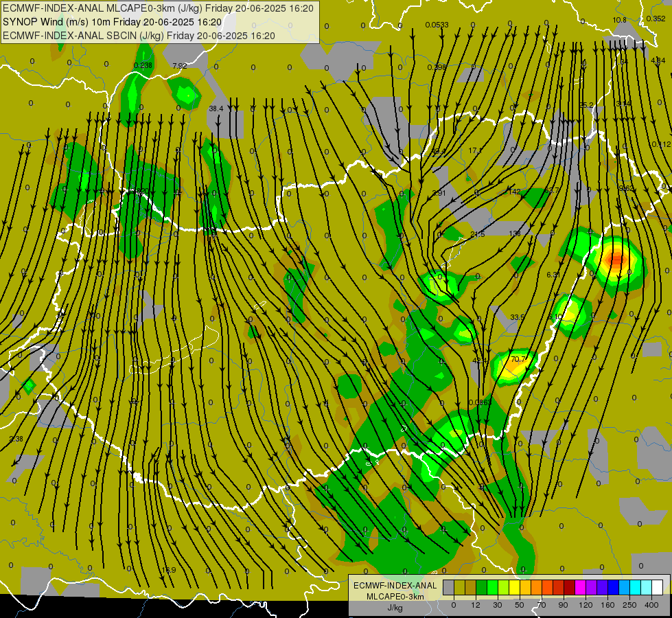Select the dark red legend swatch

(570, 587)
